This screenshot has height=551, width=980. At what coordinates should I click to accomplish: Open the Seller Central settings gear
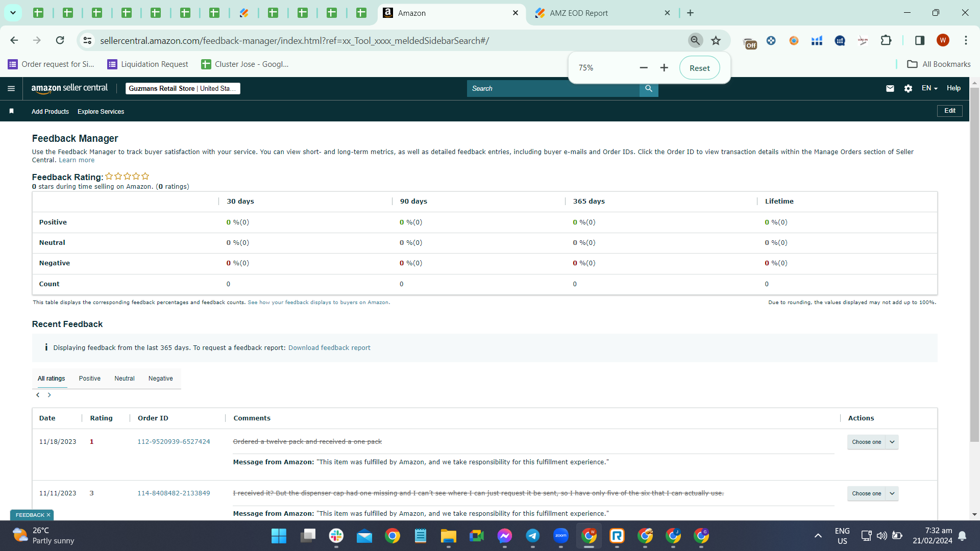coord(908,88)
